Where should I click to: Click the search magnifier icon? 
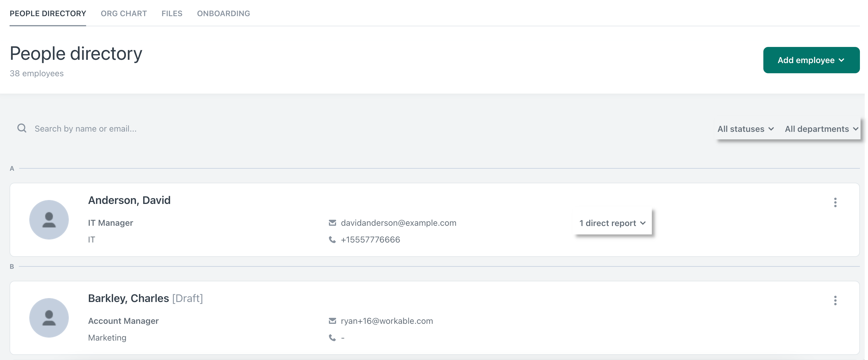coord(22,128)
